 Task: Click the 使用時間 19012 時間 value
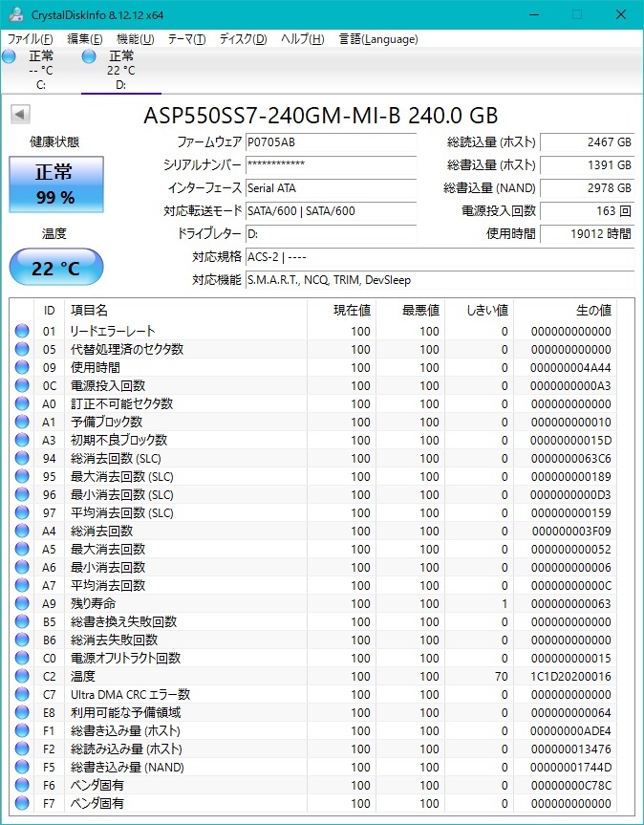click(x=587, y=233)
